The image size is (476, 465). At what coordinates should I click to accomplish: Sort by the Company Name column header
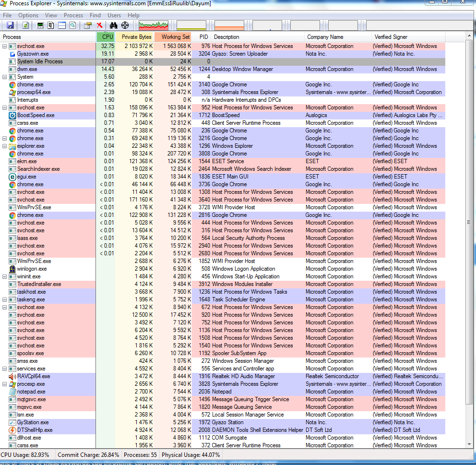[338, 37]
